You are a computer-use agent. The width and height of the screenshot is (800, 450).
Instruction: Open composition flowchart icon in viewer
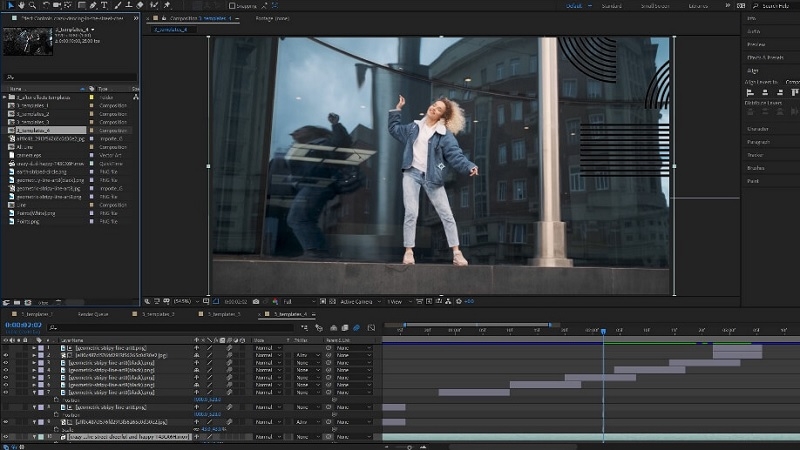(x=448, y=302)
